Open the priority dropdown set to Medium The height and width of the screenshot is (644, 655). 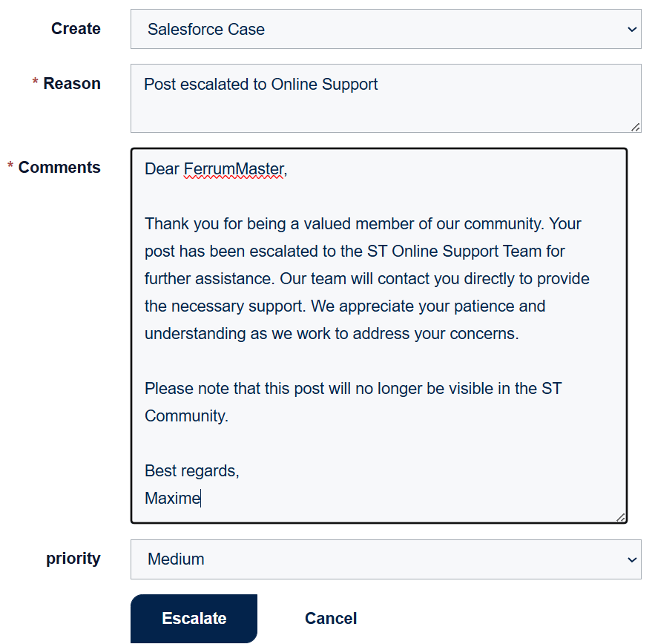click(x=385, y=559)
